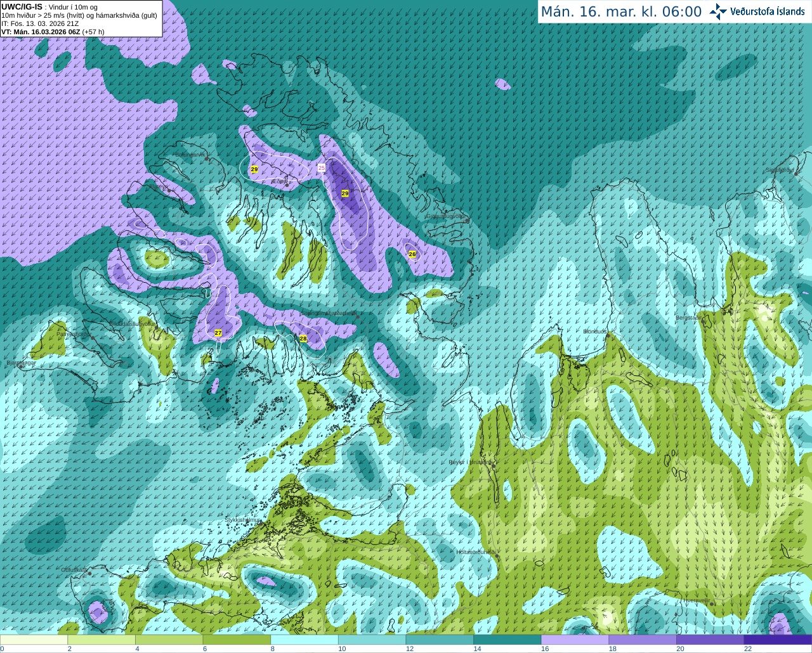Screen dimensions: 812x653
Task: Click the yellow 28 gust marker
Action: coord(303,339)
